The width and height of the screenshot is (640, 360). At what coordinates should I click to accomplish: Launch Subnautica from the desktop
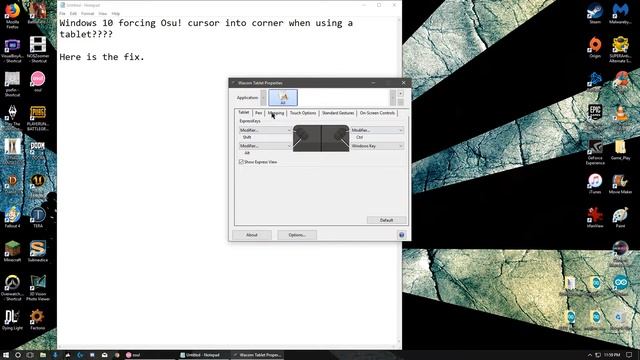point(38,251)
